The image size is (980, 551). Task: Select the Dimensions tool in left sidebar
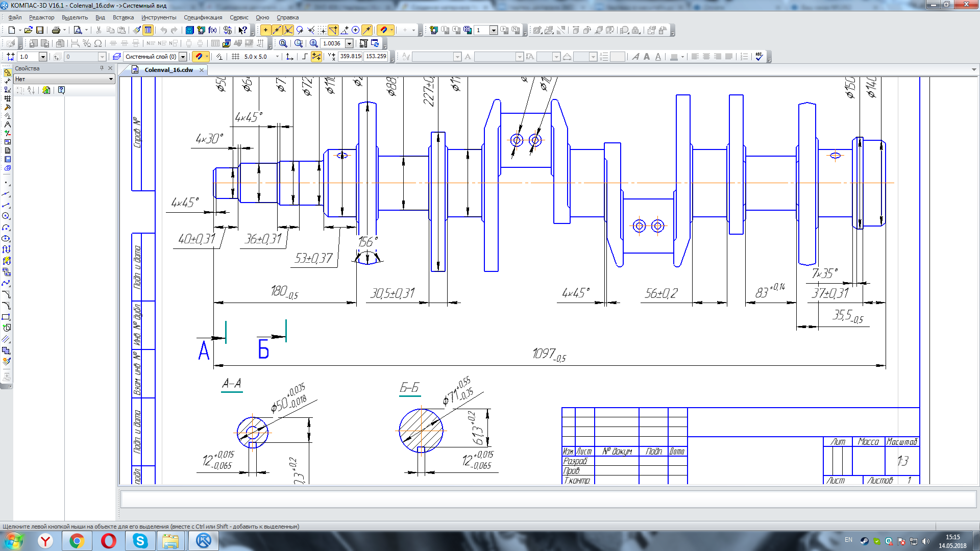click(7, 82)
